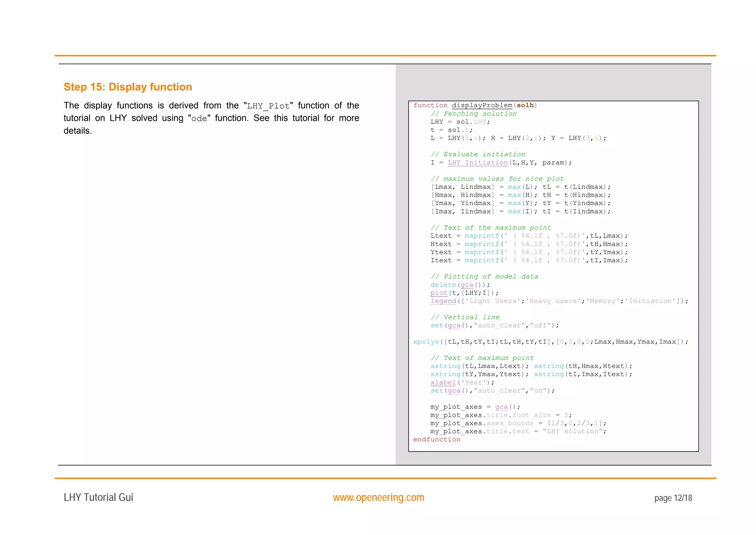Click the 'Ytext = msprintf' line
The width and height of the screenshot is (756, 535).
pyautogui.click(x=529, y=252)
